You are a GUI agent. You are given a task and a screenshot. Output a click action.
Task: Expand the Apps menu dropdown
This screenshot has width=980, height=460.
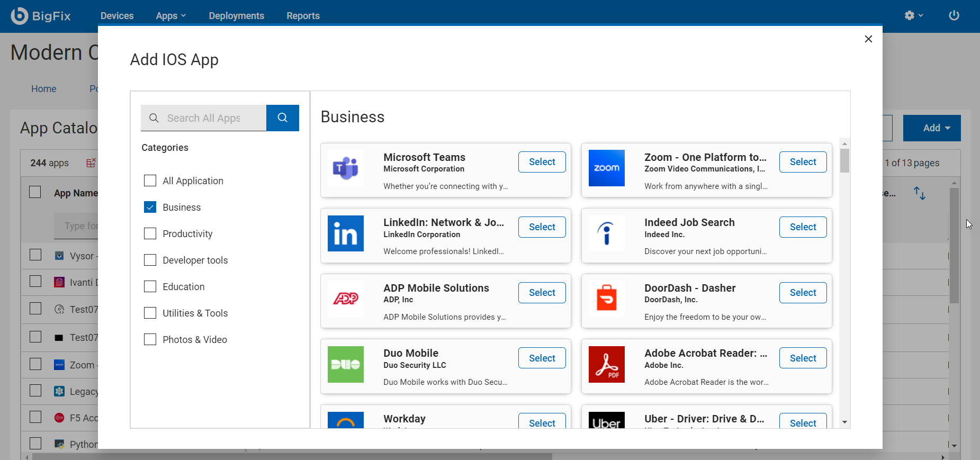point(170,16)
